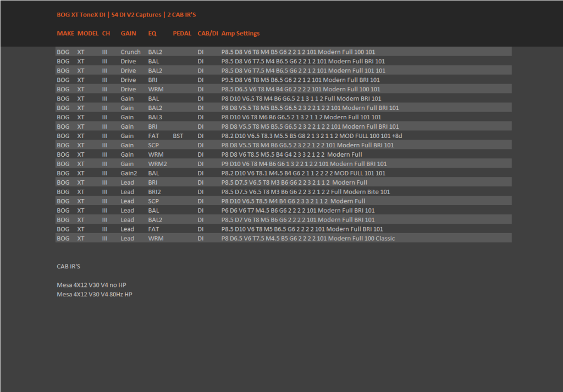This screenshot has width=563, height=392.
Task: Select the MAKE column header
Action: (x=65, y=34)
